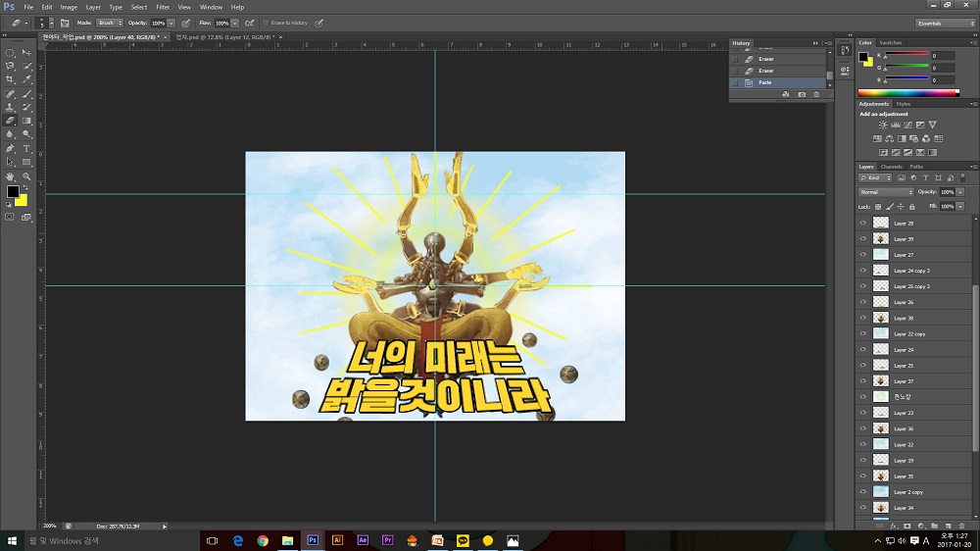The width and height of the screenshot is (980, 551).
Task: Select Paste state in History panel
Action: [778, 82]
